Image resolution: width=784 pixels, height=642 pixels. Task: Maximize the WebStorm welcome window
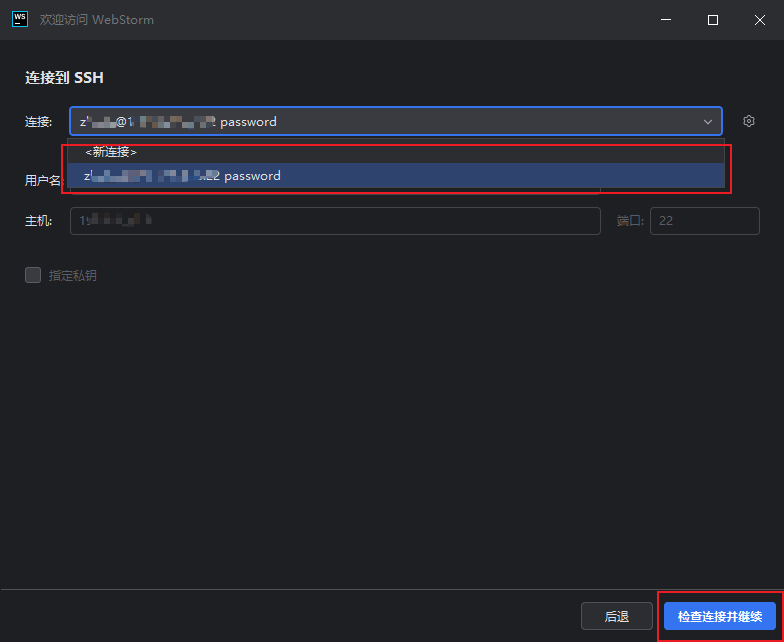[x=713, y=20]
